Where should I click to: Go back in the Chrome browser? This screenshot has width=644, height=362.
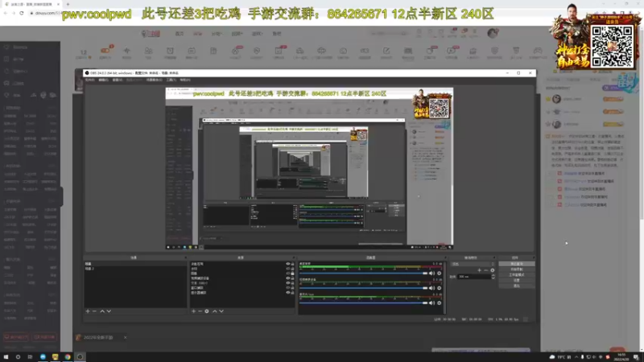[x=6, y=13]
